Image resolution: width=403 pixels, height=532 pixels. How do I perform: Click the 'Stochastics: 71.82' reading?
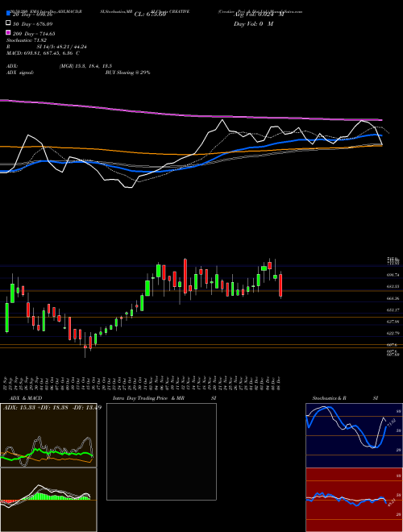tap(27, 40)
